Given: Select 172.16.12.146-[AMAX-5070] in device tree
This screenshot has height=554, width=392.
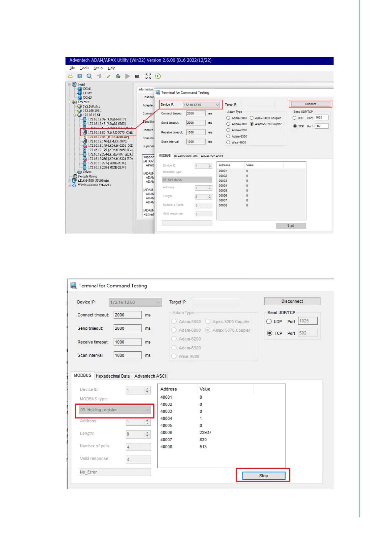Looking at the screenshot, I should [x=107, y=141].
